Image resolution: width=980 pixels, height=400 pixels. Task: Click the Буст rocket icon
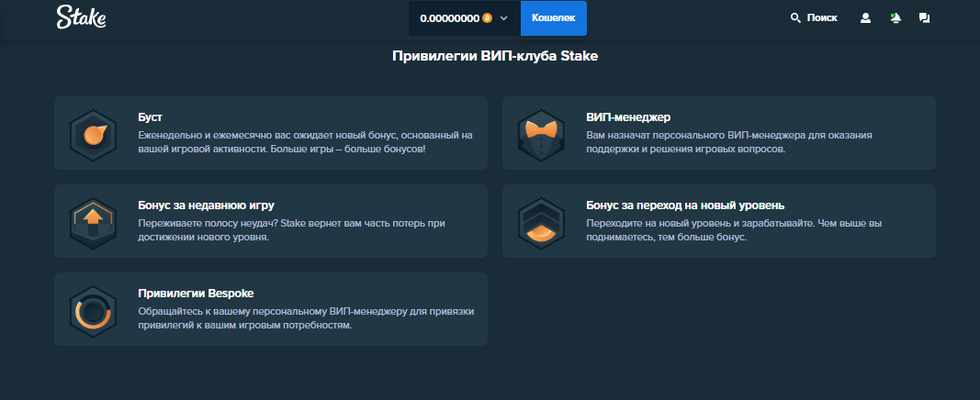pyautogui.click(x=93, y=134)
